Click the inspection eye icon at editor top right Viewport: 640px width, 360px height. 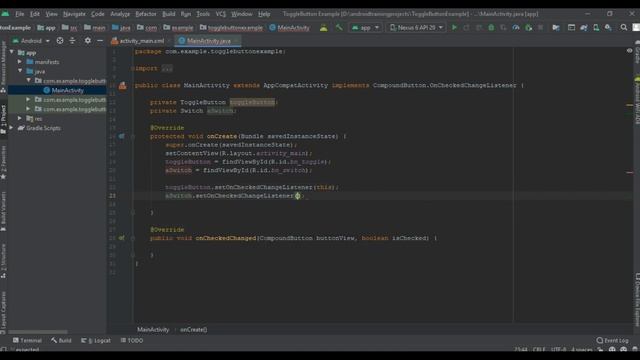[629, 51]
